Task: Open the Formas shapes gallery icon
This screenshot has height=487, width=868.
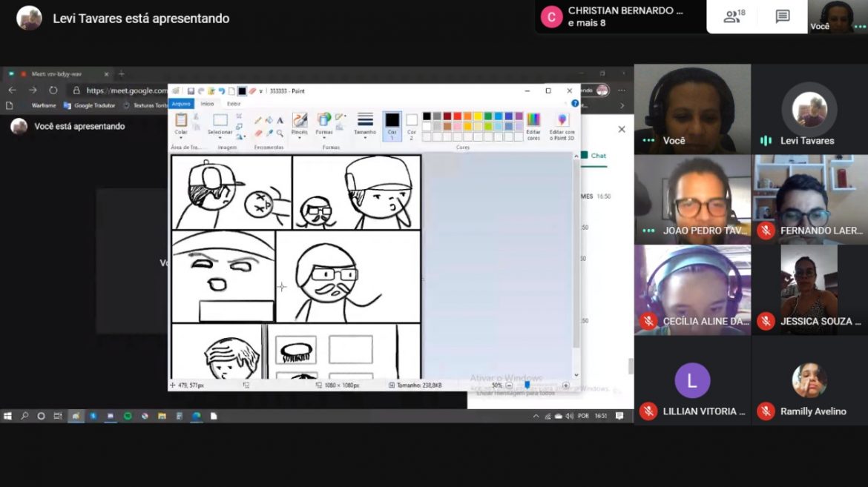Action: click(324, 119)
